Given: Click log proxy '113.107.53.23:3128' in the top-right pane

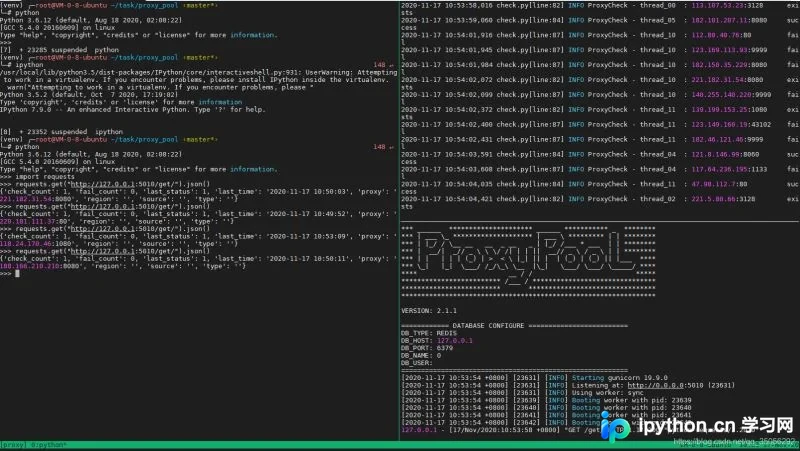Looking at the screenshot, I should [x=727, y=5].
